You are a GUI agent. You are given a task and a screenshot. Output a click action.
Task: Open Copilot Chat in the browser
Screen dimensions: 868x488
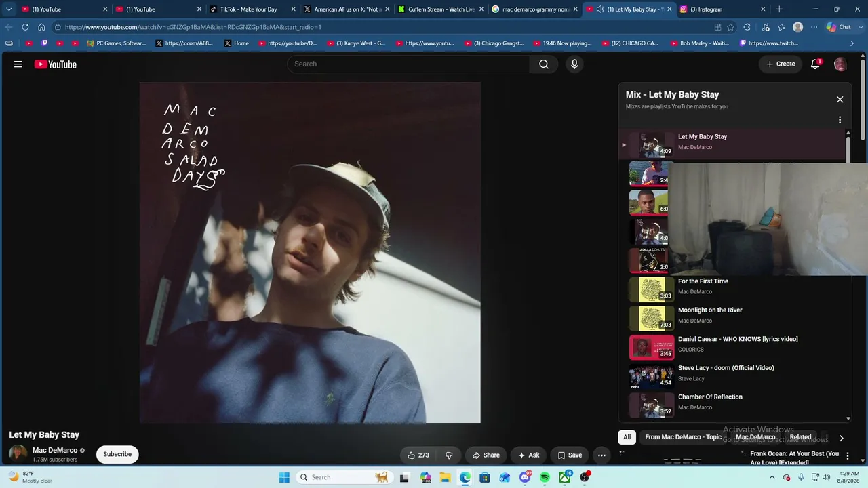click(x=839, y=27)
